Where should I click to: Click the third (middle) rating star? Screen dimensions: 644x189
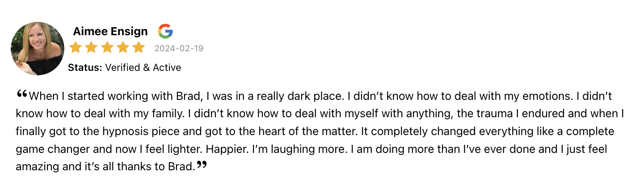click(107, 47)
